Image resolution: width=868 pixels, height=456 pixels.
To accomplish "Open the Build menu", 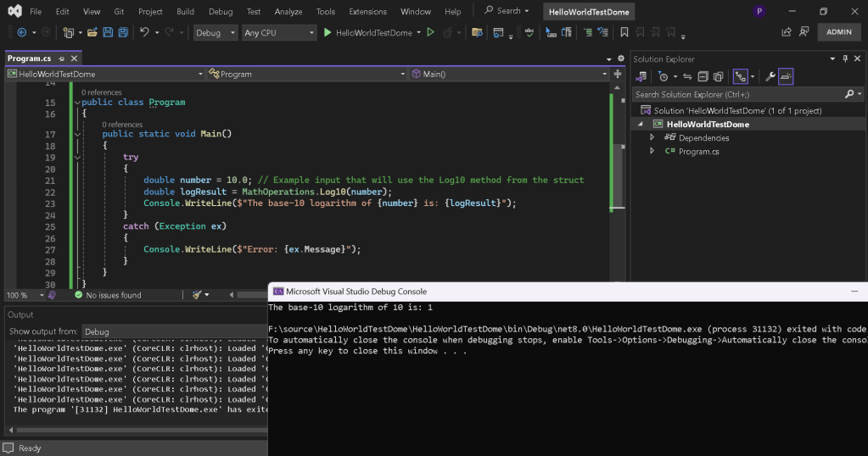I will point(185,11).
